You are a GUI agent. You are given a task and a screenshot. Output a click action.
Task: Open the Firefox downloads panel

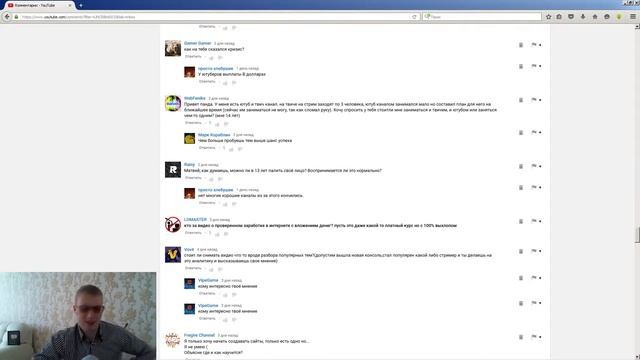coord(583,17)
